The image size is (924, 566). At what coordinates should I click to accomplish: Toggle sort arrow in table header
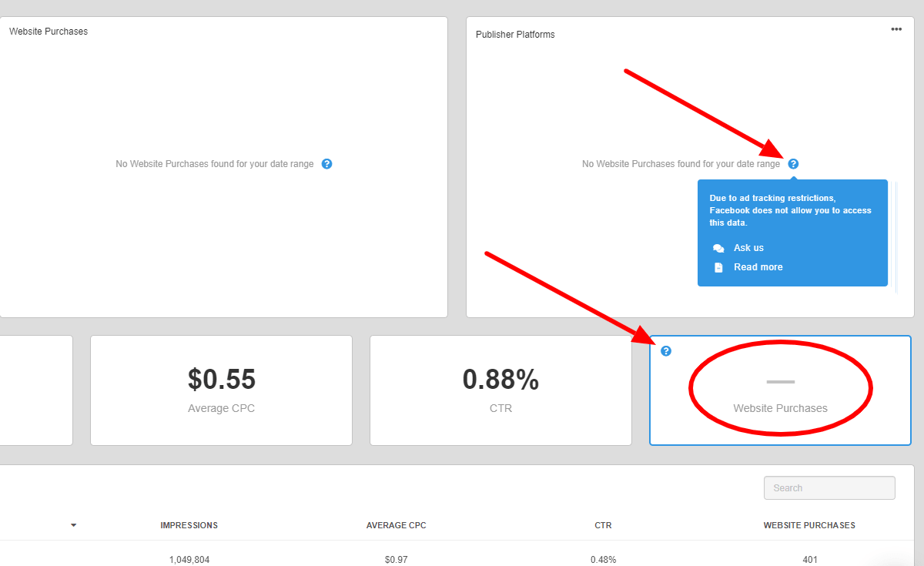tap(74, 525)
